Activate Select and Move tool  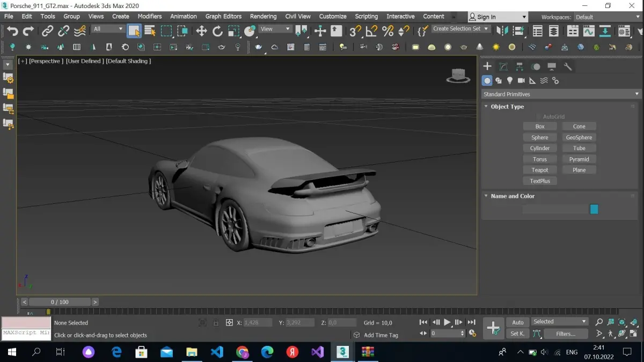click(x=201, y=31)
